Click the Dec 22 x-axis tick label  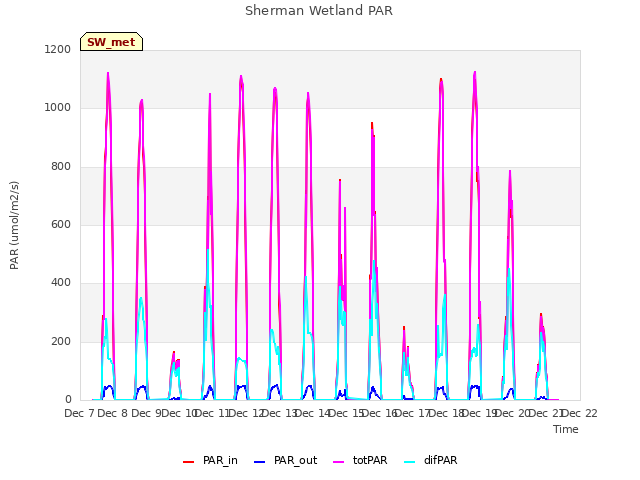pyautogui.click(x=580, y=413)
